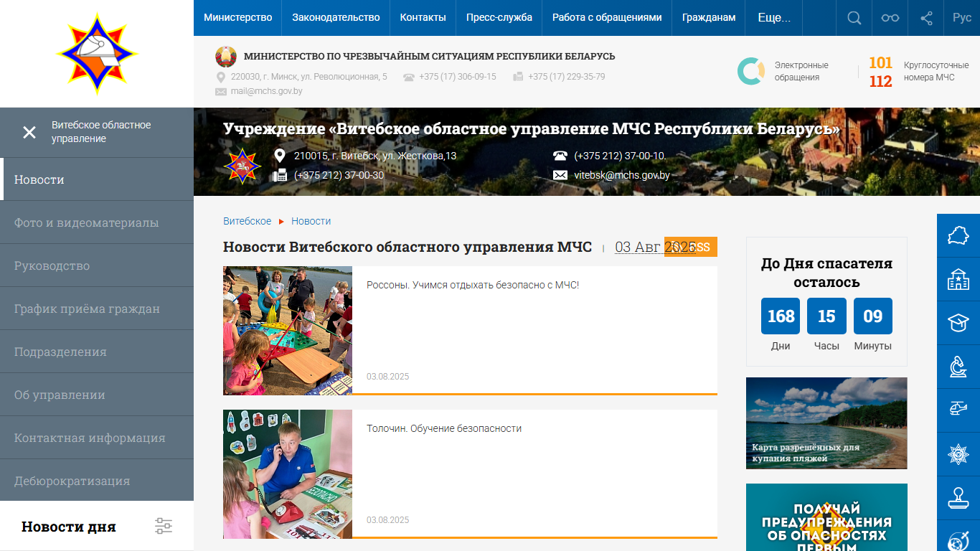
Task: Click the 101 emergency number
Action: click(880, 63)
